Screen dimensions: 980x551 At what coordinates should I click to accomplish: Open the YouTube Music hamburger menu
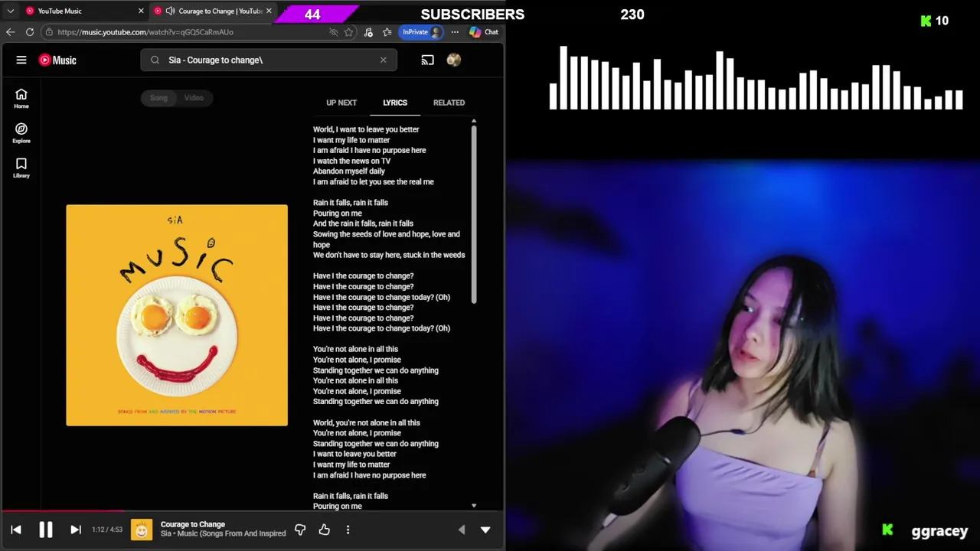point(21,60)
